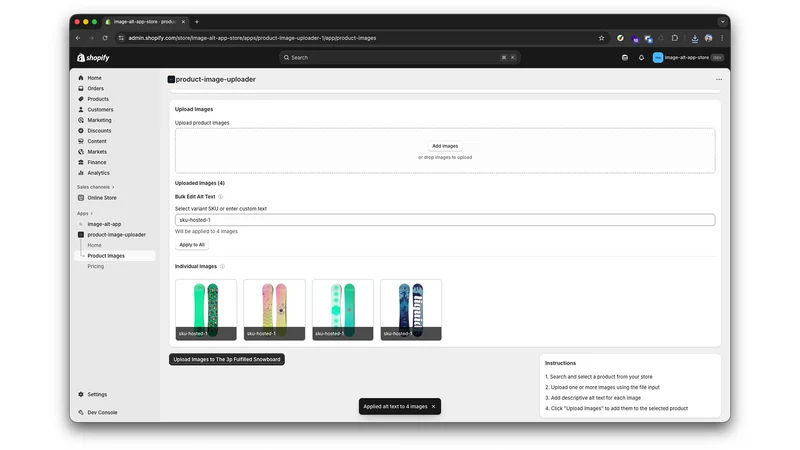Select Product Images subpage

pyautogui.click(x=106, y=256)
